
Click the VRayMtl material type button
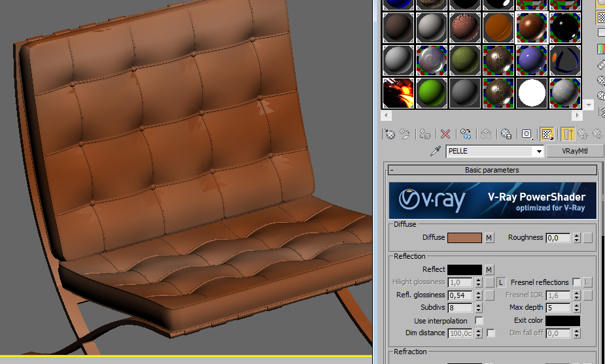tap(574, 152)
